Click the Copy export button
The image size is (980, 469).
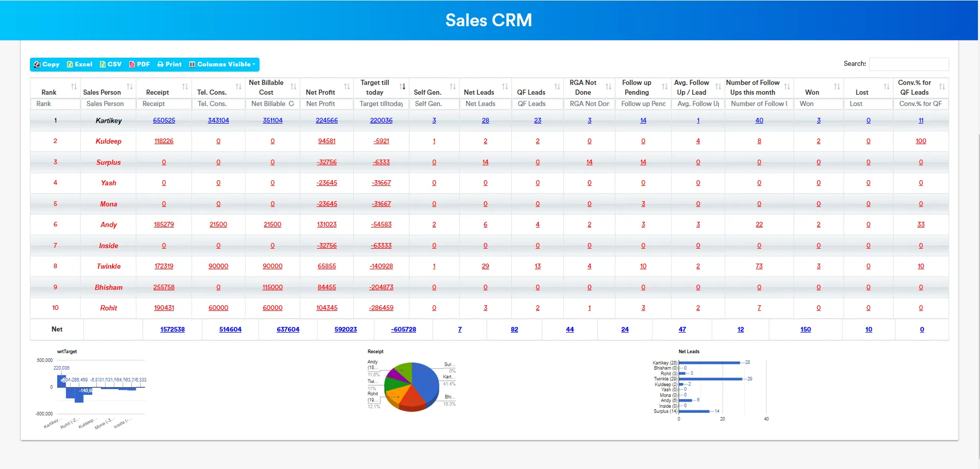point(46,64)
